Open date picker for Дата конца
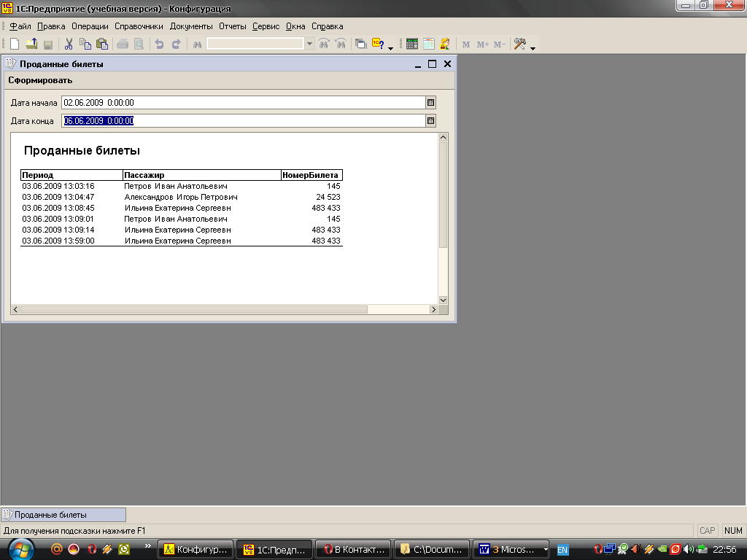The width and height of the screenshot is (747, 560). tap(430, 121)
